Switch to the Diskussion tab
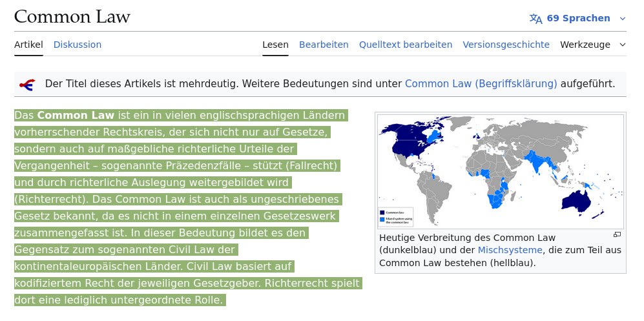The height and width of the screenshot is (321, 644). point(78,45)
